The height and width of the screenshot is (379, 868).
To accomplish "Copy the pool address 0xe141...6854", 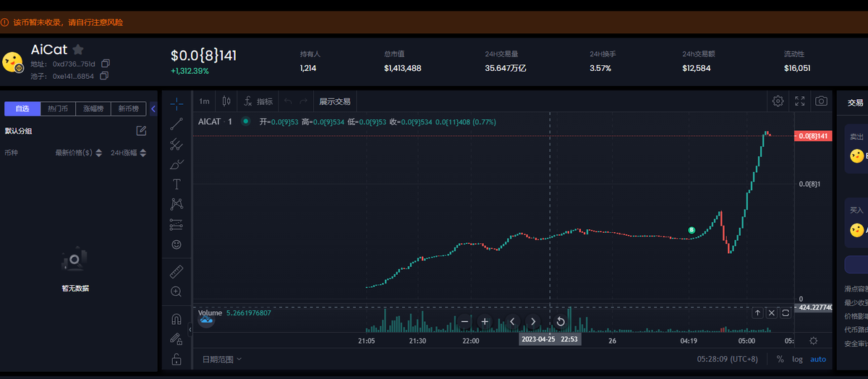I will [104, 76].
